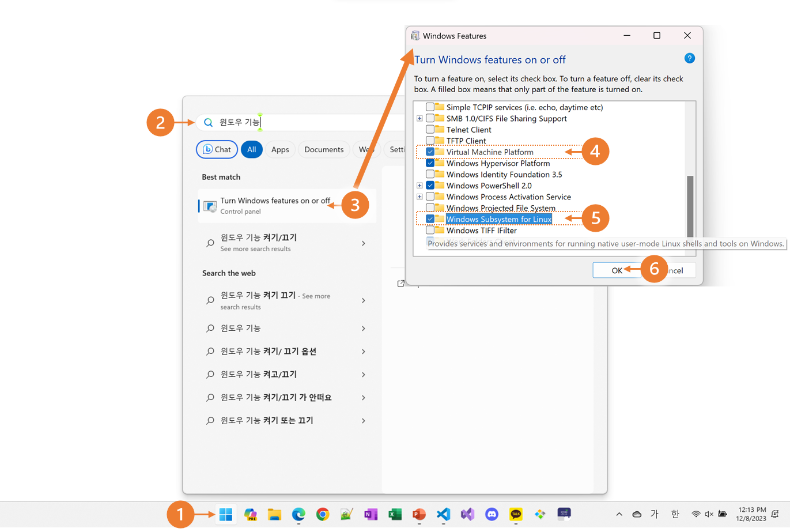Open the notification bell in the taskbar
This screenshot has width=790, height=532.
[775, 514]
